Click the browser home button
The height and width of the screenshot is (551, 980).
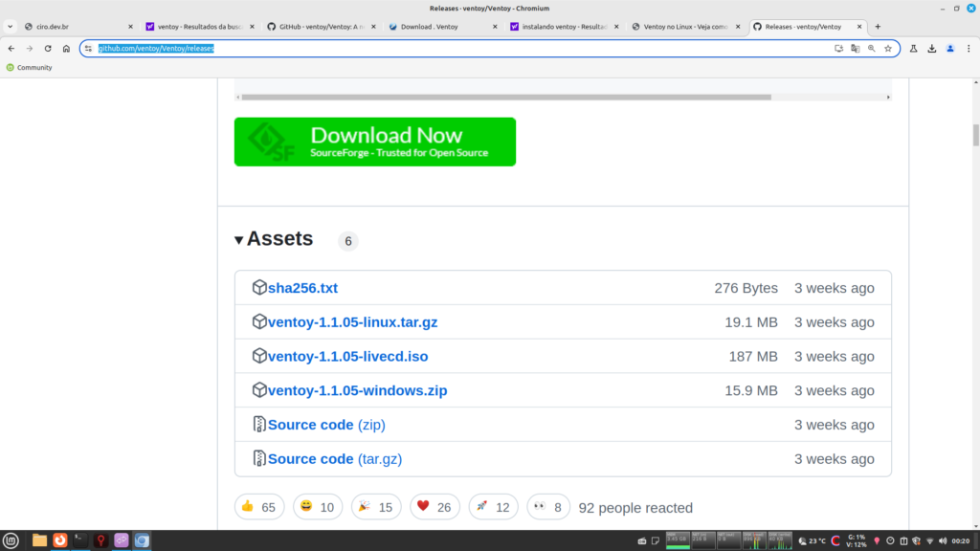[x=66, y=48]
